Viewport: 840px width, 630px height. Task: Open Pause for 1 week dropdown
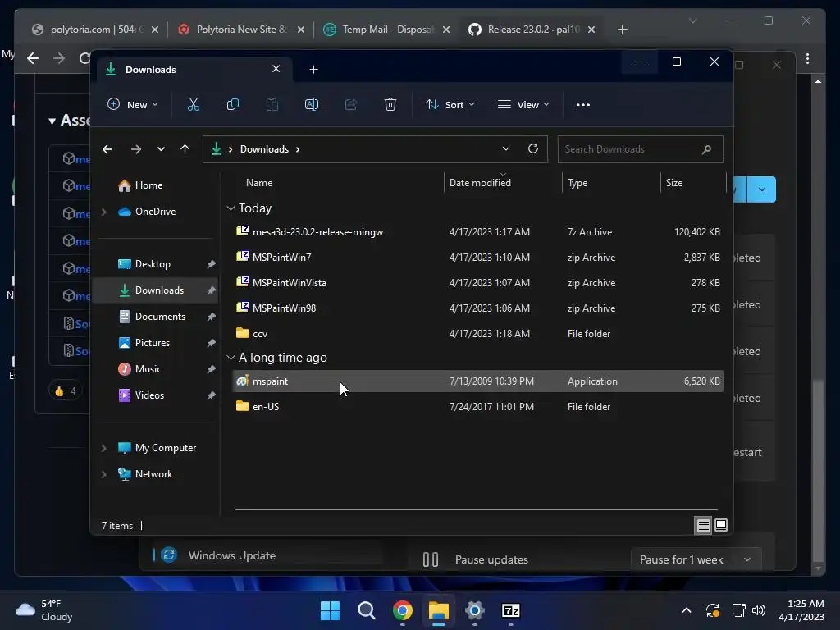coord(696,559)
